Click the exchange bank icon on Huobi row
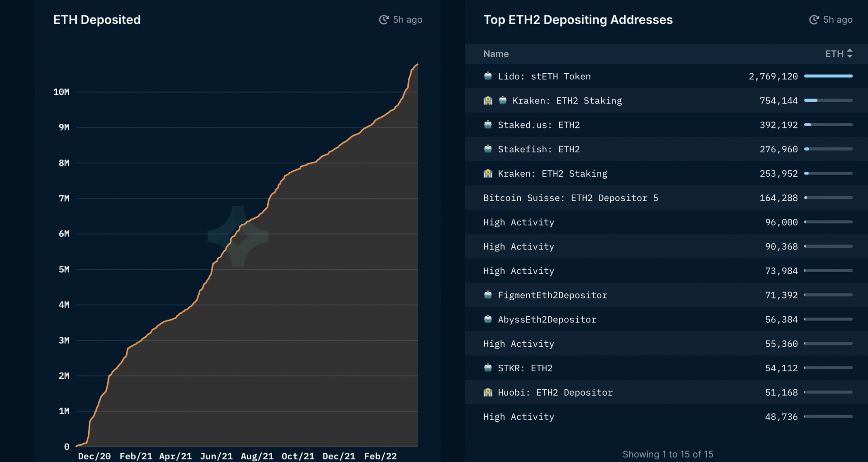868x462 pixels. click(488, 392)
